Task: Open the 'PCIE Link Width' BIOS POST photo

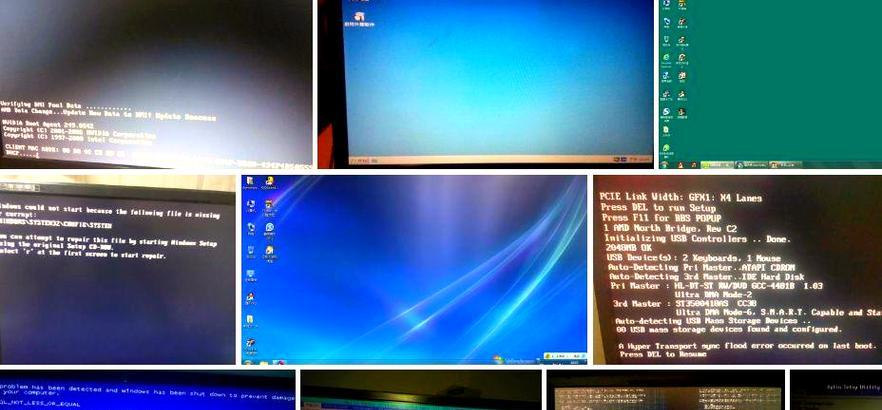Action: click(737, 269)
